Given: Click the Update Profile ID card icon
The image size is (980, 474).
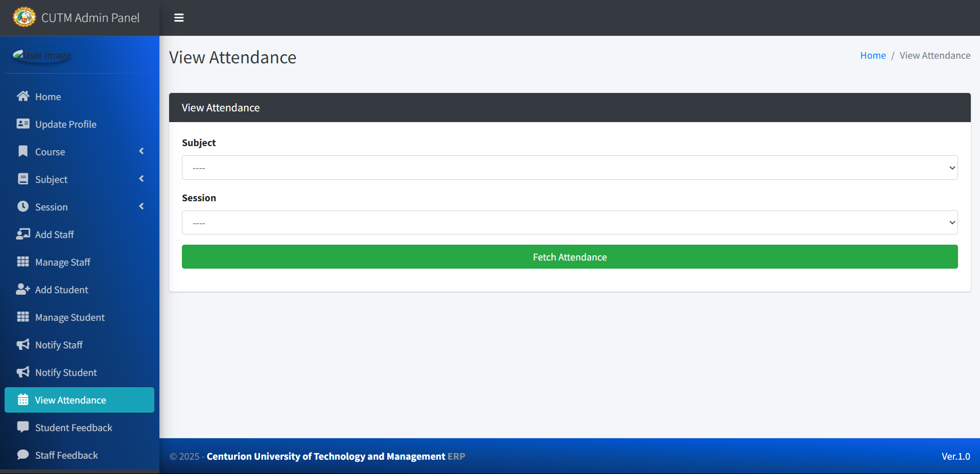Looking at the screenshot, I should coord(23,124).
